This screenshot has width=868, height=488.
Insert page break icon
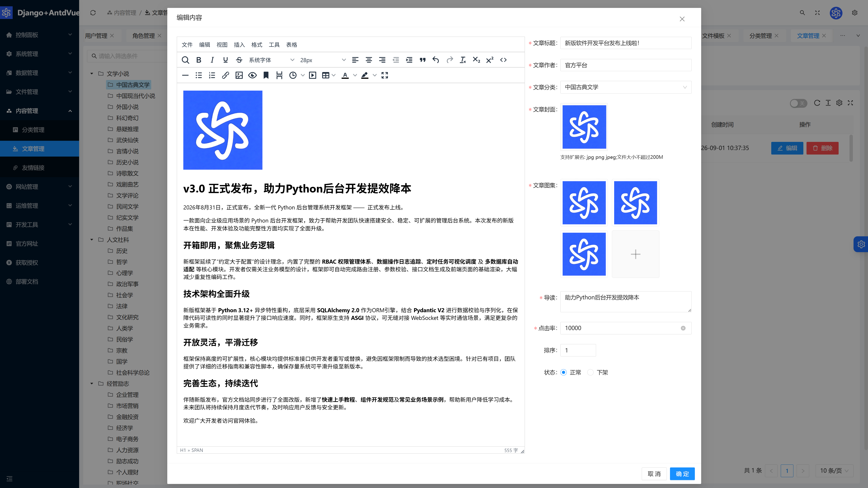pos(279,75)
